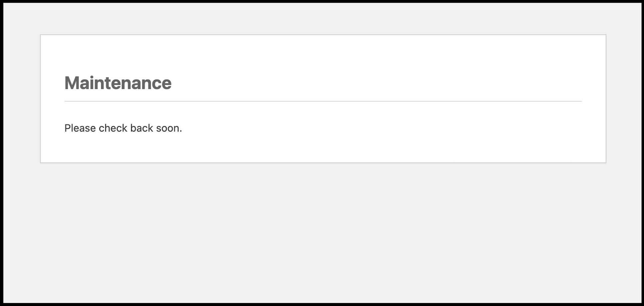The image size is (644, 306).
Task: Click gray margin left of the card
Action: click(x=22, y=100)
